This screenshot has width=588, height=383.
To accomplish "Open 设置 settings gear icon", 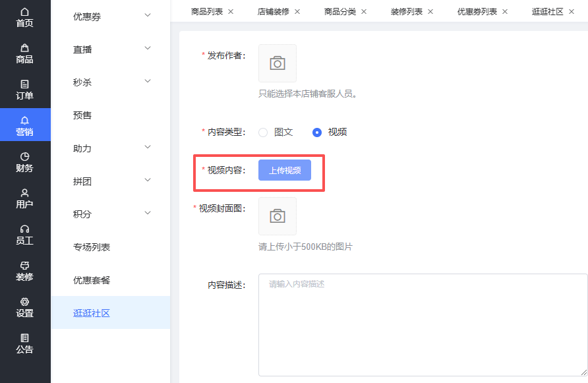I will (25, 302).
